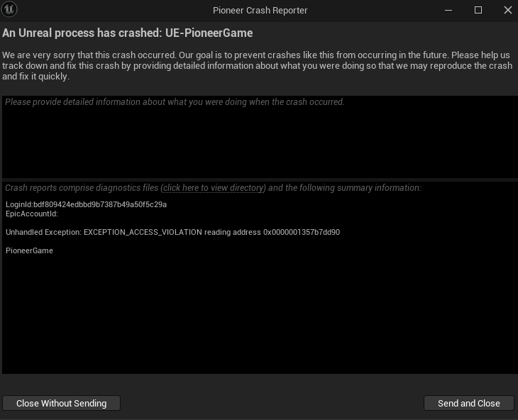Viewport: 518px width, 420px height.
Task: Click the memory address 0x0000001357b7dd90
Action: [302, 232]
